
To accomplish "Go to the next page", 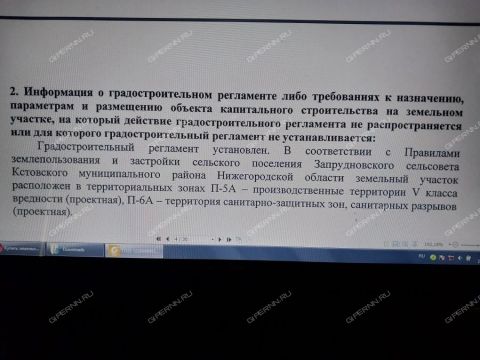I will [x=220, y=239].
